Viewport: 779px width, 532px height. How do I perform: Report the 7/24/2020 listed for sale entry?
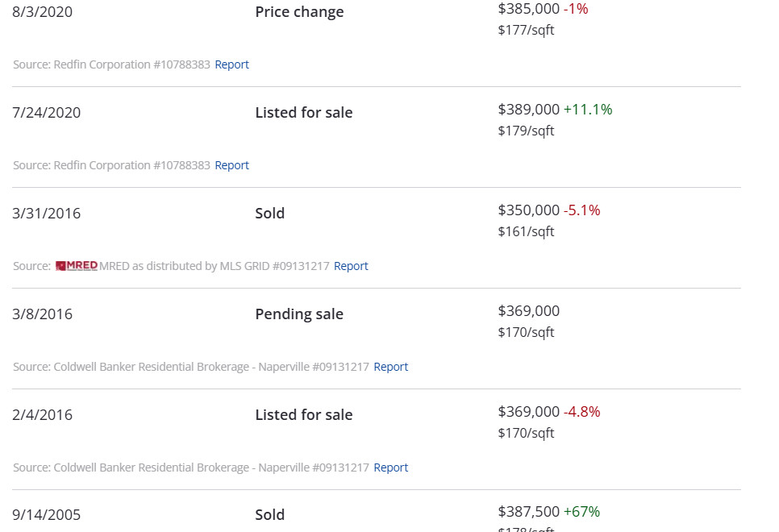click(x=231, y=165)
